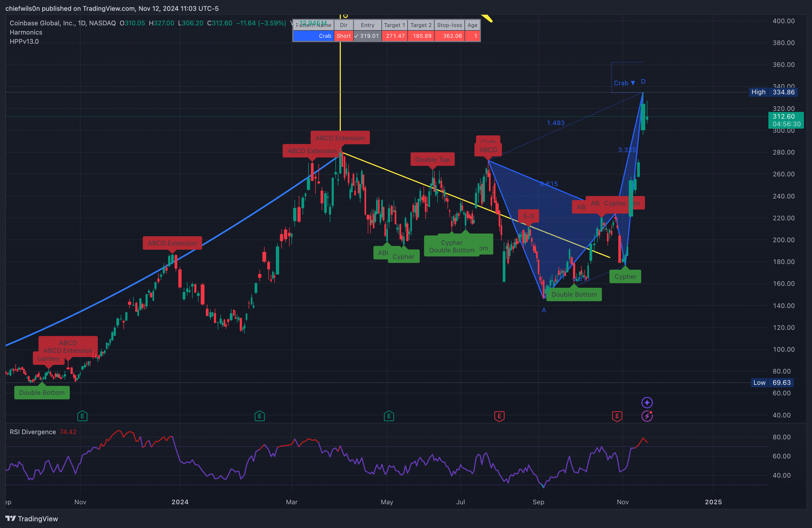This screenshot has width=812, height=528.
Task: Open the red earnings E marker above Nov 2024
Action: coord(617,416)
